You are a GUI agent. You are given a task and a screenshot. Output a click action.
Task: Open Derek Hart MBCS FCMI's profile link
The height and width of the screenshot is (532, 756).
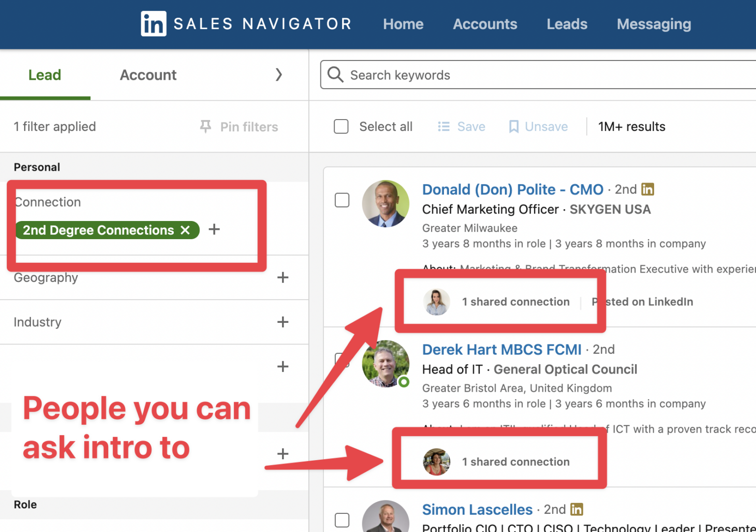502,349
